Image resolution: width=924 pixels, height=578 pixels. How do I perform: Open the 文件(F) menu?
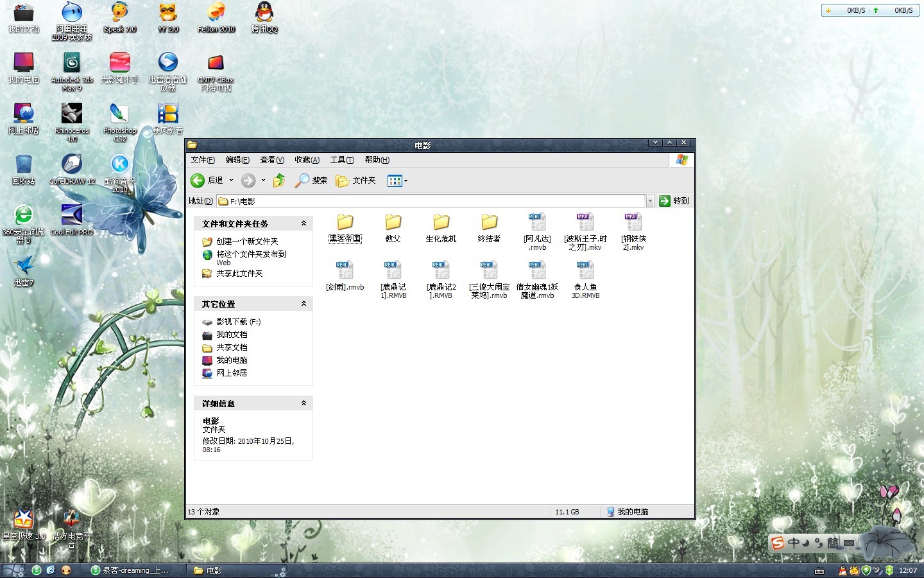point(202,160)
